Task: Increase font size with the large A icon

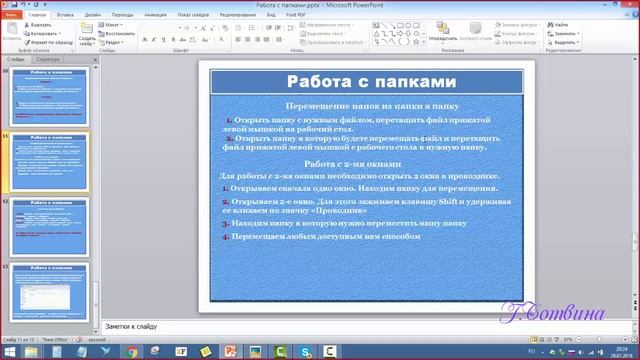Action: (203, 28)
